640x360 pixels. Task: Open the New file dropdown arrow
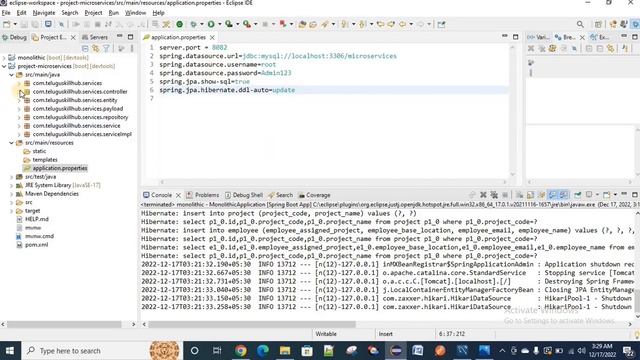click(15, 24)
